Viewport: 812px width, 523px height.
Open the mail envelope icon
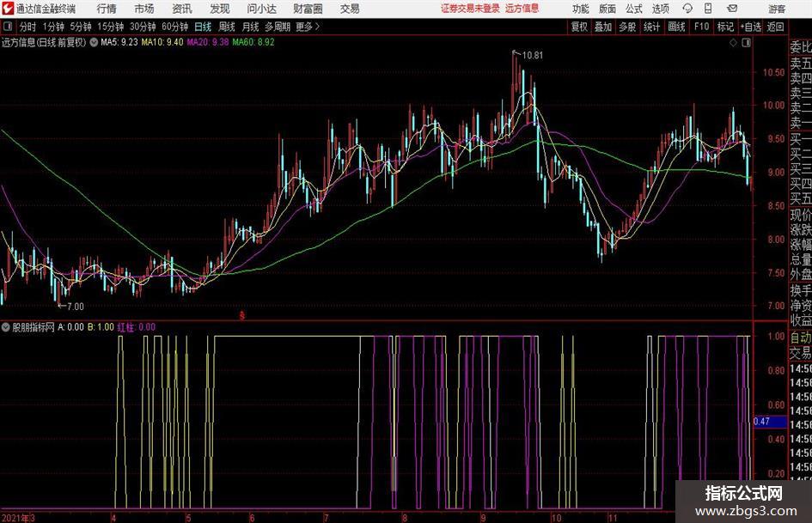732,9
